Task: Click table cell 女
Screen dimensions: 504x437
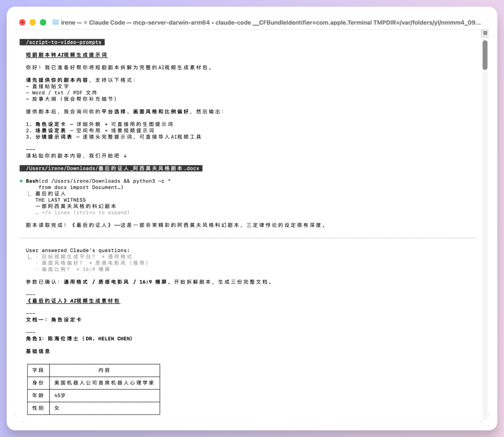Action: coord(105,408)
